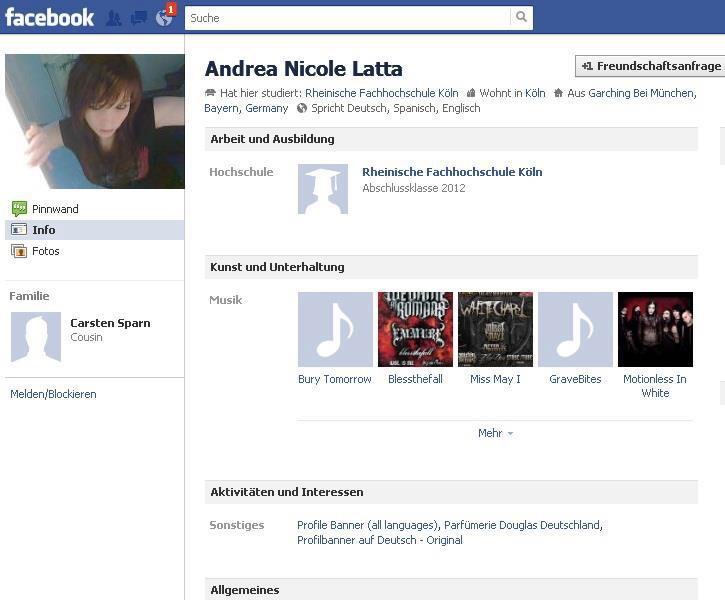The image size is (725, 600).
Task: Open the Blessthefall album thumbnail
Action: 415,329
